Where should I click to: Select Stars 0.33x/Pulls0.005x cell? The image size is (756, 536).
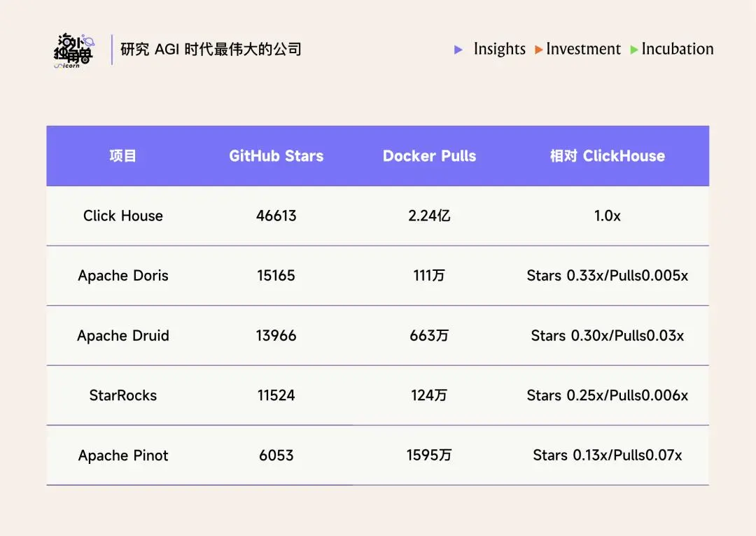tap(608, 275)
